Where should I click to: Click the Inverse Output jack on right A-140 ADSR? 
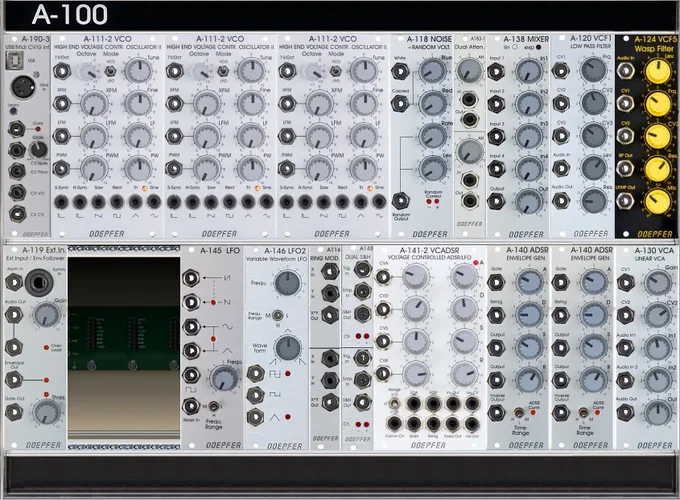pyautogui.click(x=560, y=412)
